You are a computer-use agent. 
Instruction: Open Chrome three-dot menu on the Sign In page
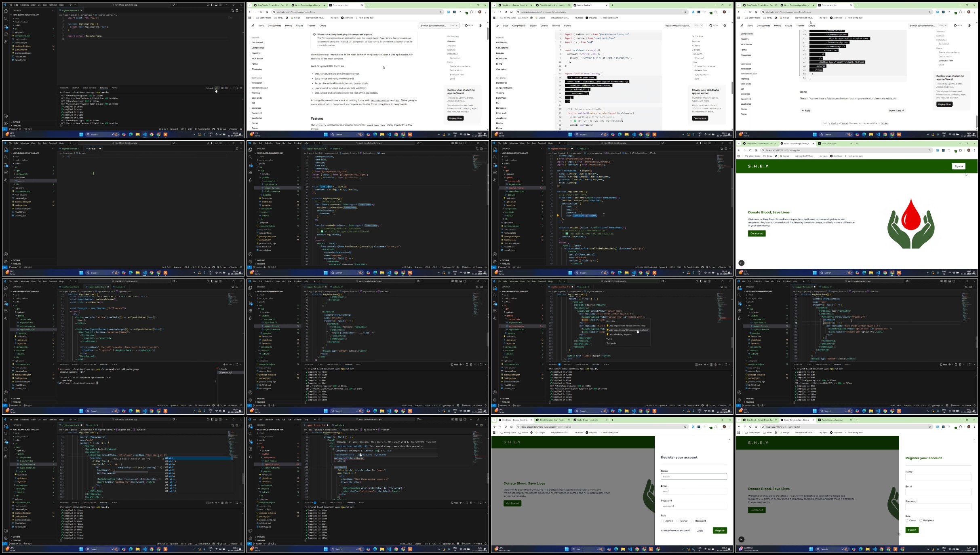coord(974,150)
